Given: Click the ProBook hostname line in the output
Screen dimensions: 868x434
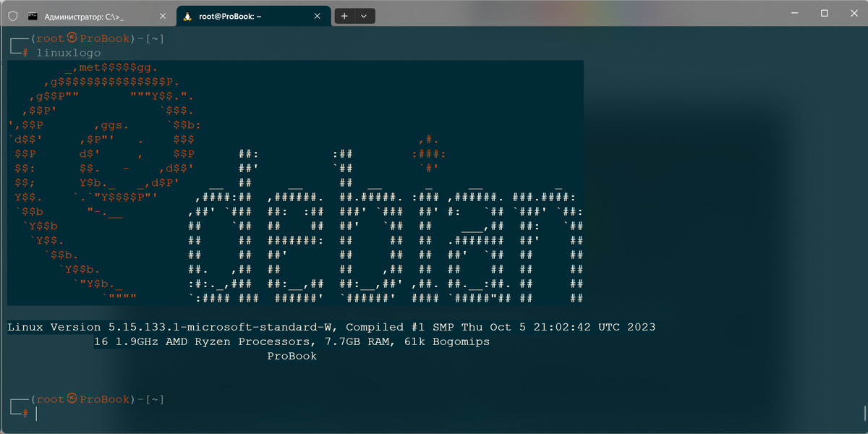Looking at the screenshot, I should [292, 355].
